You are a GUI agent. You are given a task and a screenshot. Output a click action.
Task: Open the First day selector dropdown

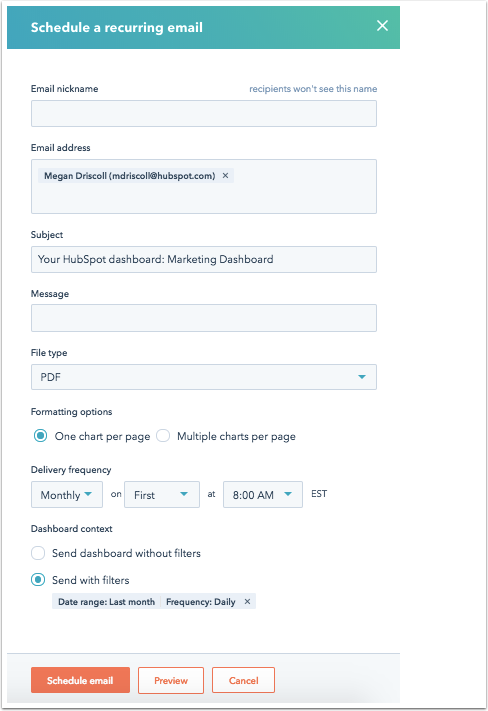[162, 495]
